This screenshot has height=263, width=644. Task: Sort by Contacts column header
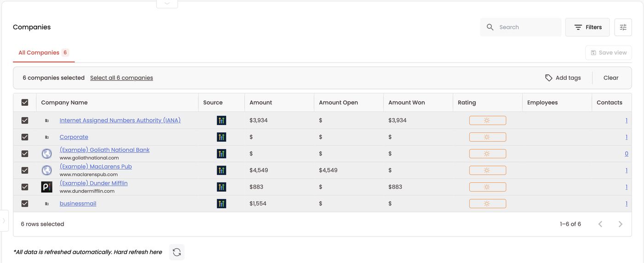(x=609, y=103)
